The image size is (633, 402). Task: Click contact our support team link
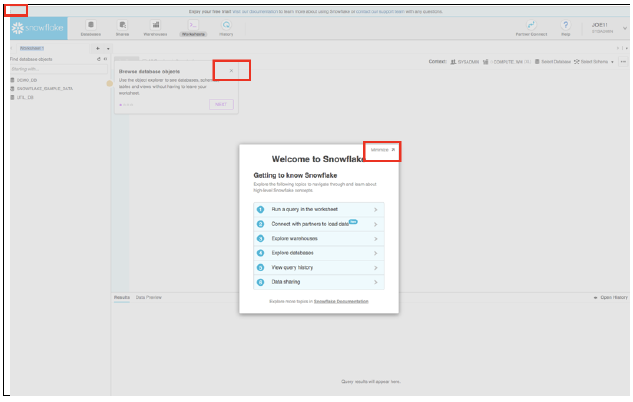click(x=380, y=12)
